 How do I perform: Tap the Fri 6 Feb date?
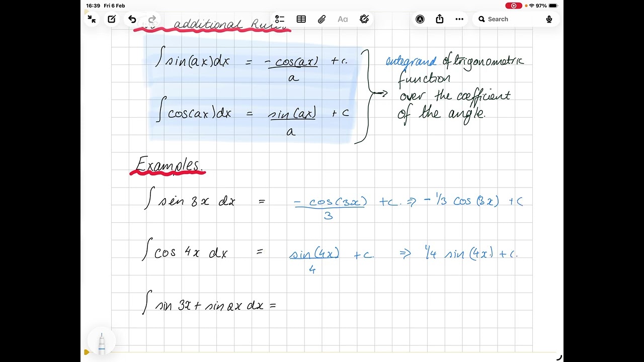(114, 6)
